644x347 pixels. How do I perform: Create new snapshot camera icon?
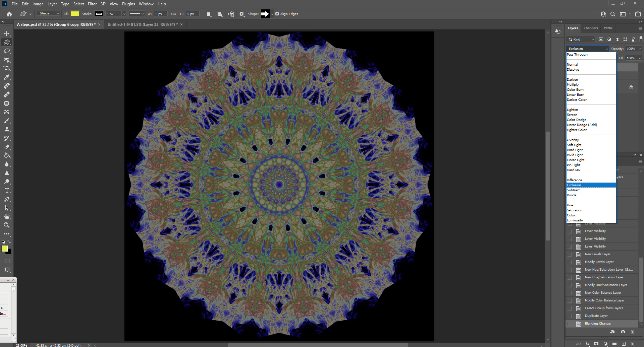point(623,332)
